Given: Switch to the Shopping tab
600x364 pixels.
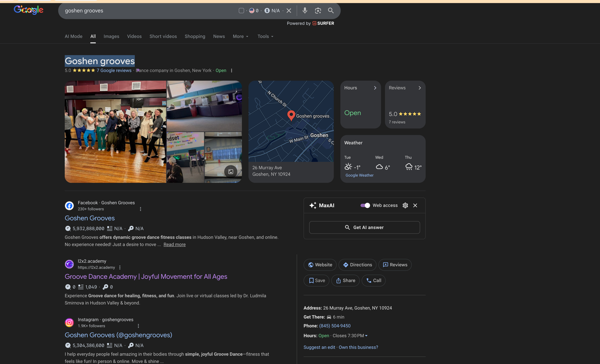Looking at the screenshot, I should pyautogui.click(x=195, y=37).
